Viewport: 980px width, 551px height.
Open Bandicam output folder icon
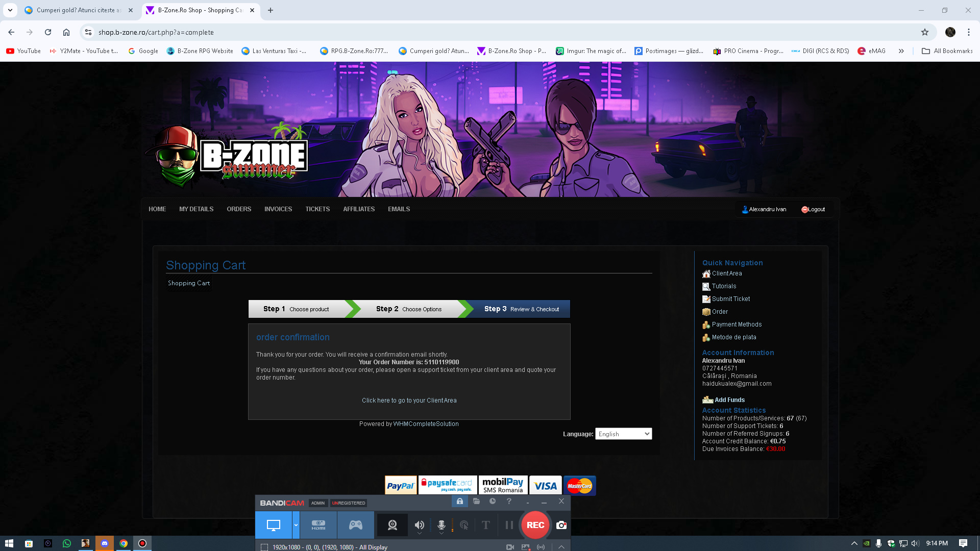(476, 502)
